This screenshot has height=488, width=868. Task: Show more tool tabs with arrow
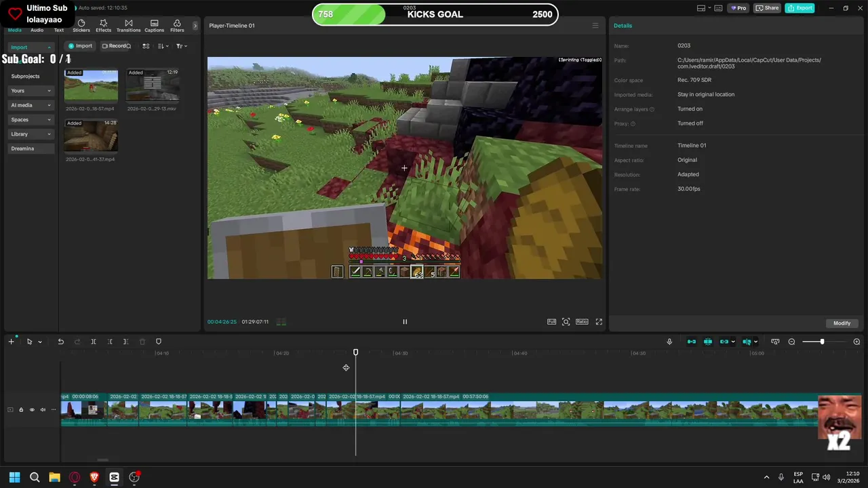coord(195,26)
